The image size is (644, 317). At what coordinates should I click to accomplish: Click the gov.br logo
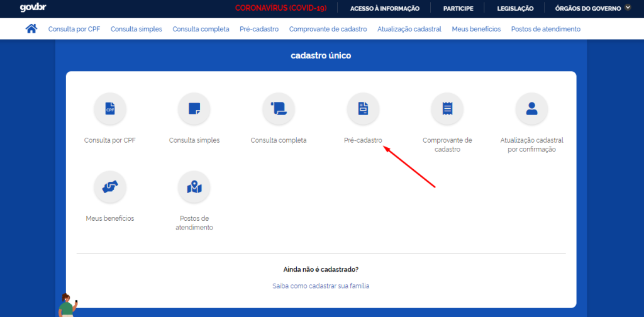pyautogui.click(x=32, y=8)
